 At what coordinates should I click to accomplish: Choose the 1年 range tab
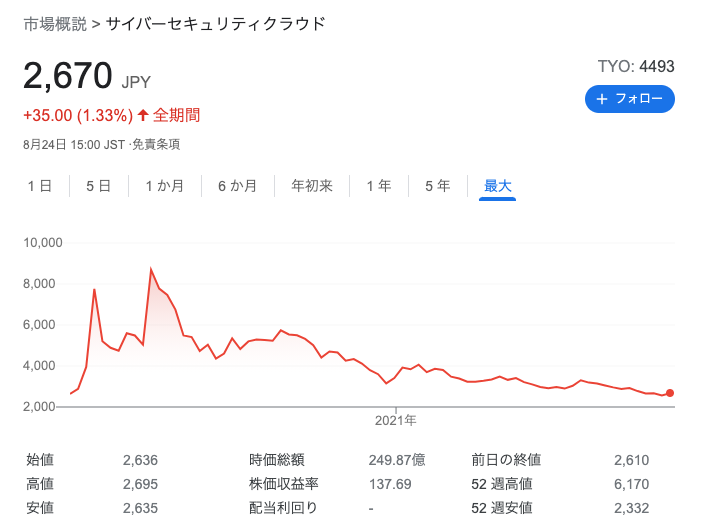pyautogui.click(x=378, y=186)
